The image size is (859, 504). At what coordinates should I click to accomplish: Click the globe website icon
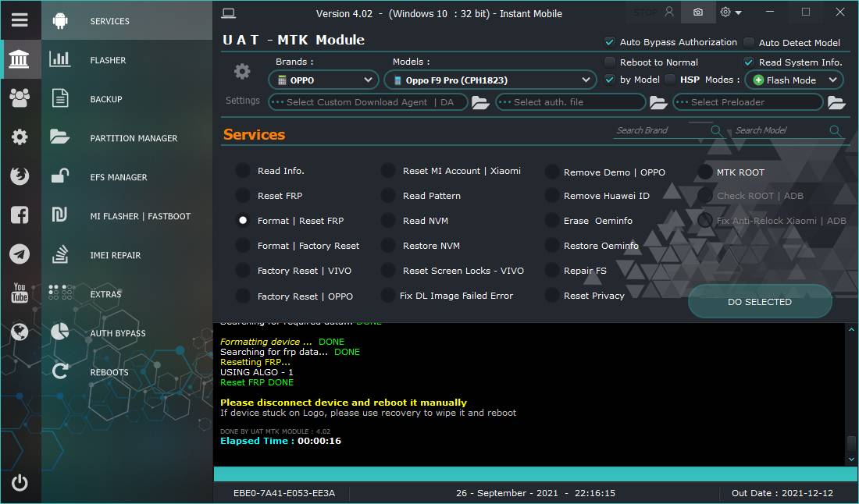pos(20,332)
